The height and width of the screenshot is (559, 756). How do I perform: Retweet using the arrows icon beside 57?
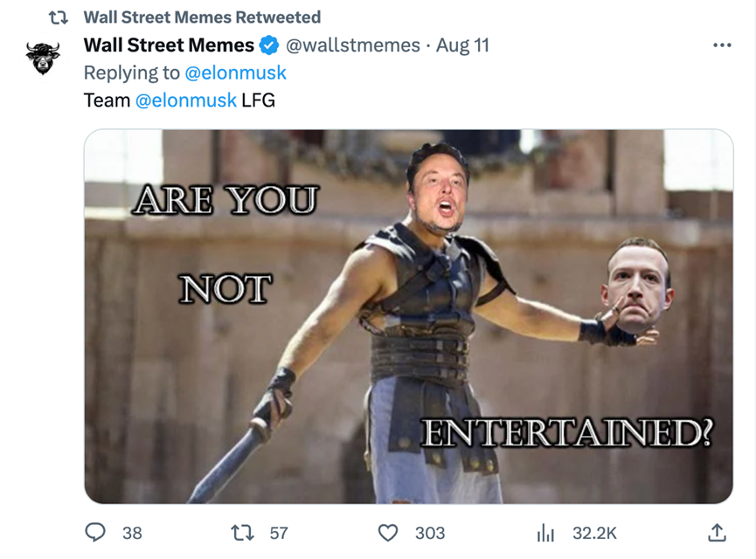[242, 533]
